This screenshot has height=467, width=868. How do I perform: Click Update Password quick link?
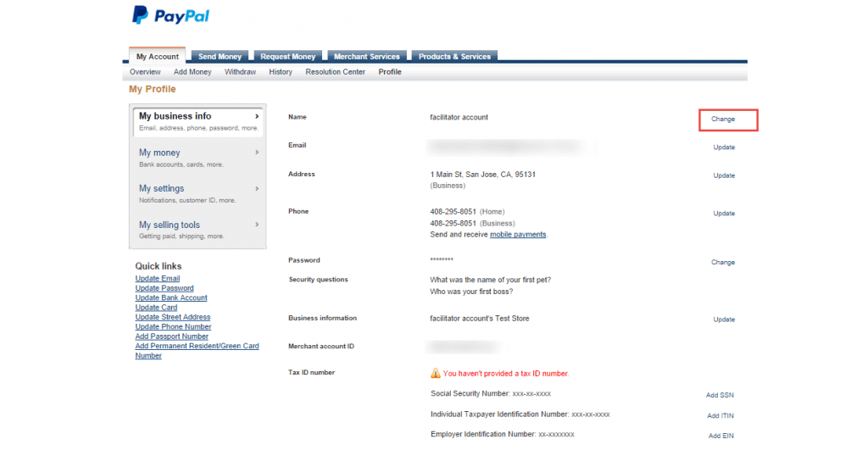pyautogui.click(x=164, y=288)
